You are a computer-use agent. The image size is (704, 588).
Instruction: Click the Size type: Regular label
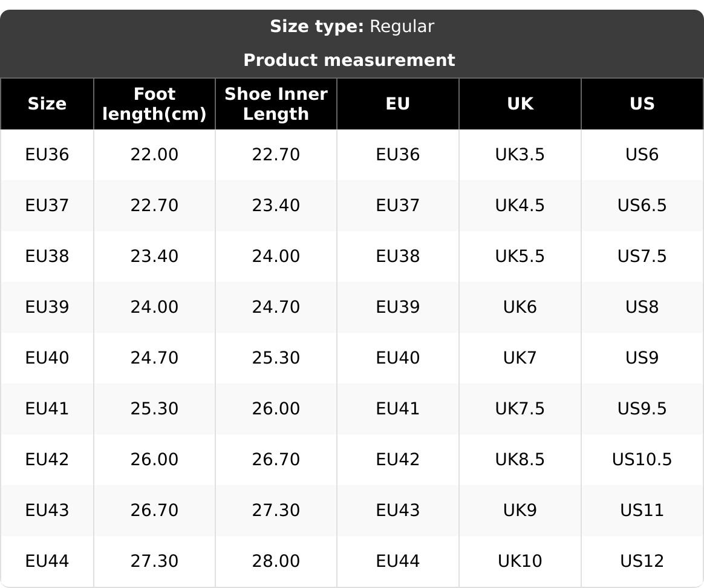[x=351, y=27]
